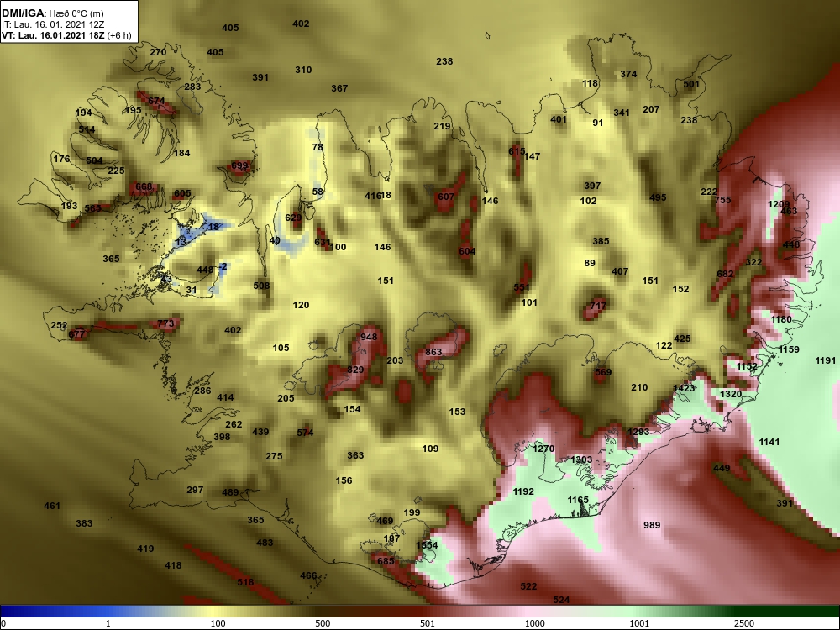Click the 1270 value on the map
Screen dimensions: 840x630
543,449
